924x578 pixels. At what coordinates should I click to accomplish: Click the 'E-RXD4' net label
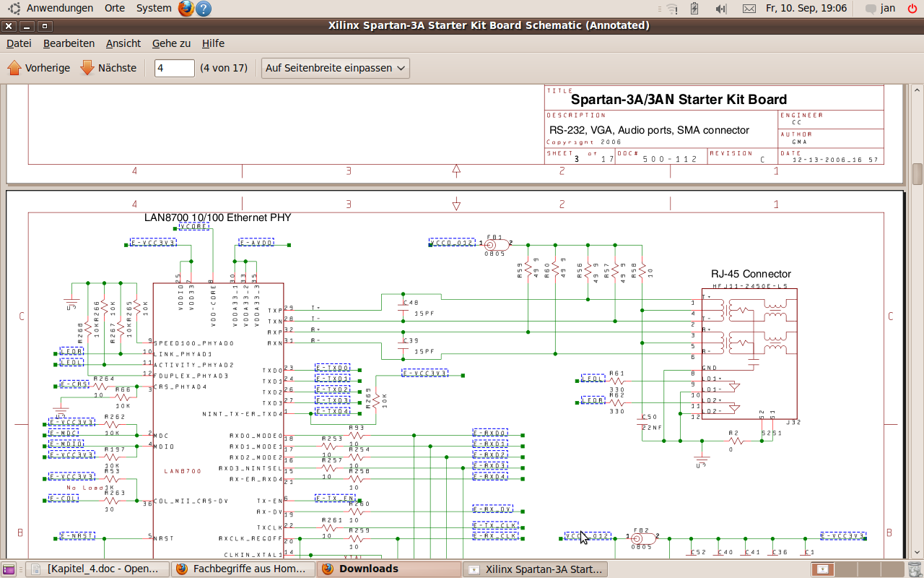tap(490, 476)
